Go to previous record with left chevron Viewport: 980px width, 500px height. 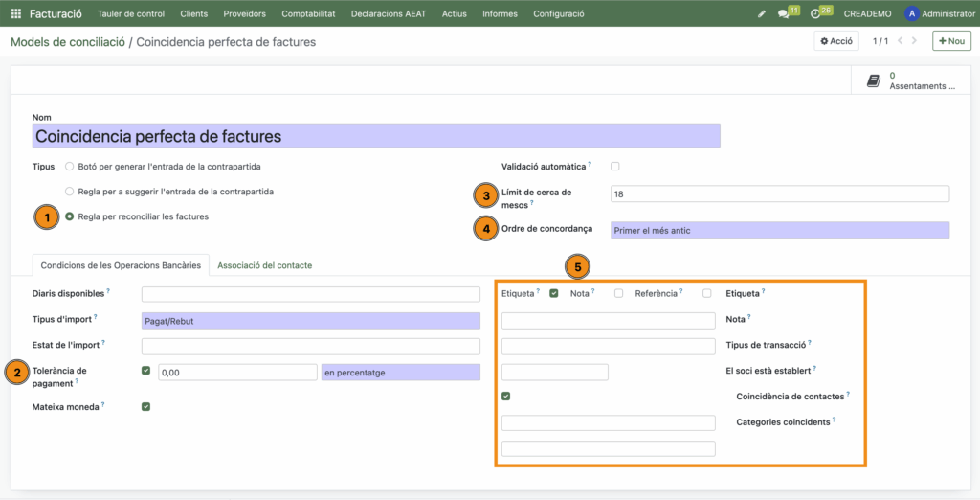click(x=902, y=41)
